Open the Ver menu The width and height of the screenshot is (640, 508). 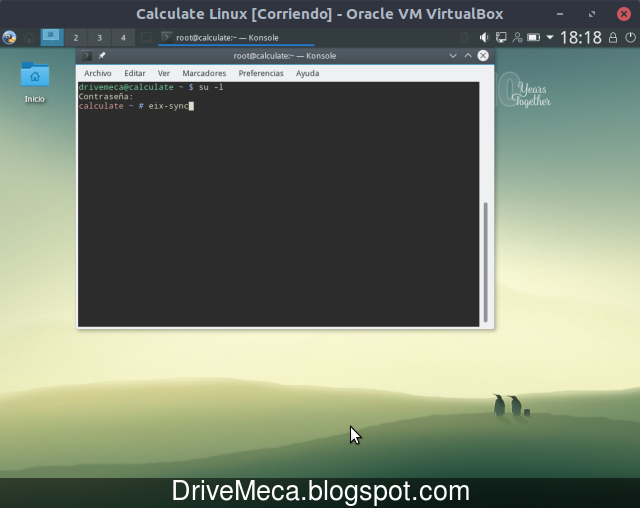(x=164, y=73)
